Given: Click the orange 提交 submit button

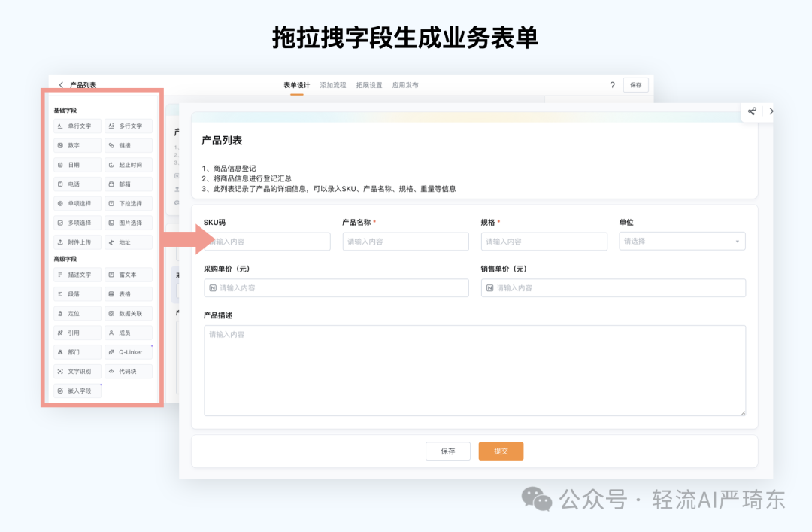Looking at the screenshot, I should (501, 451).
